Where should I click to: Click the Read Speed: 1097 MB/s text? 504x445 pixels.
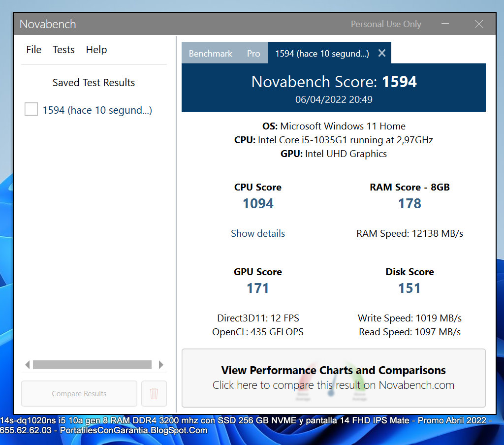point(409,332)
